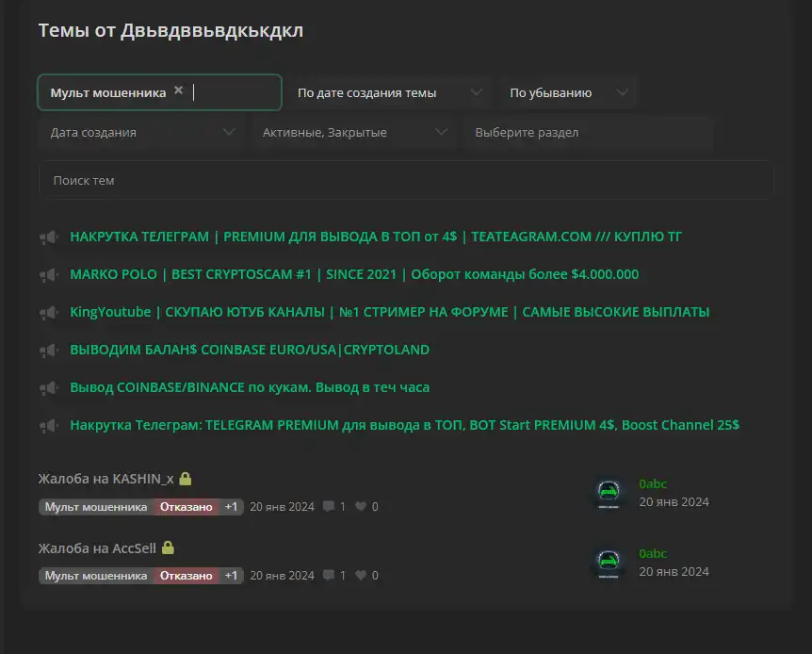Click megaphone icon beside ВЫВОДИМ БАЛАН$ ad
This screenshot has height=654, width=812.
(49, 351)
